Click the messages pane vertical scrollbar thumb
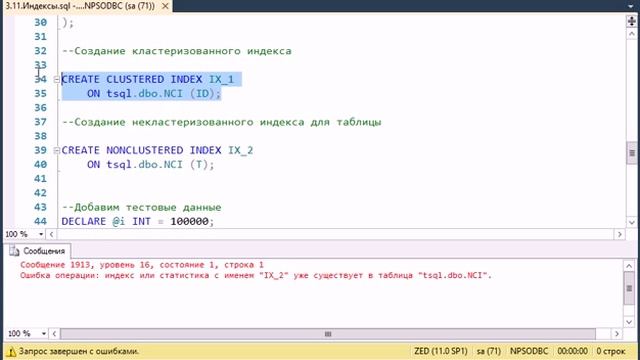This screenshot has width=640, height=360. 629,288
